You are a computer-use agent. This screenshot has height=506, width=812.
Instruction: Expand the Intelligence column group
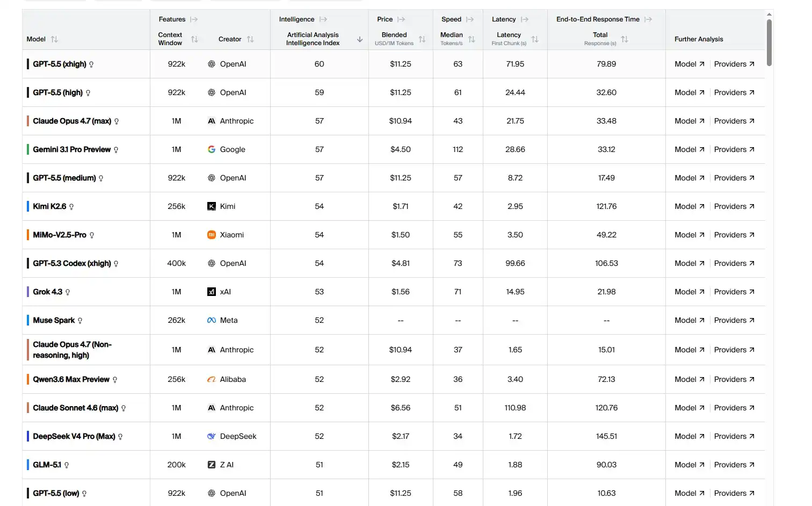click(x=323, y=19)
